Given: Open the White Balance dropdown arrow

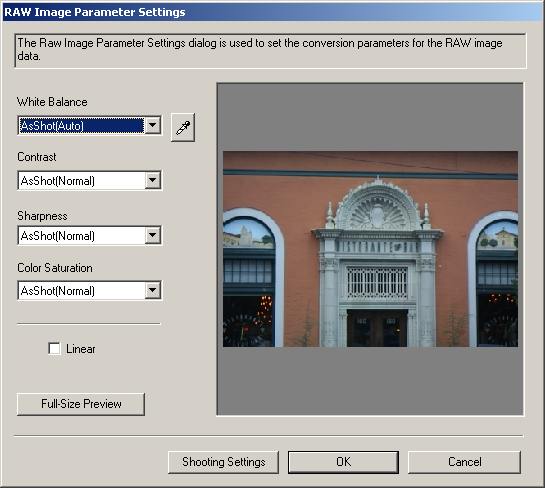Looking at the screenshot, I should coord(153,125).
